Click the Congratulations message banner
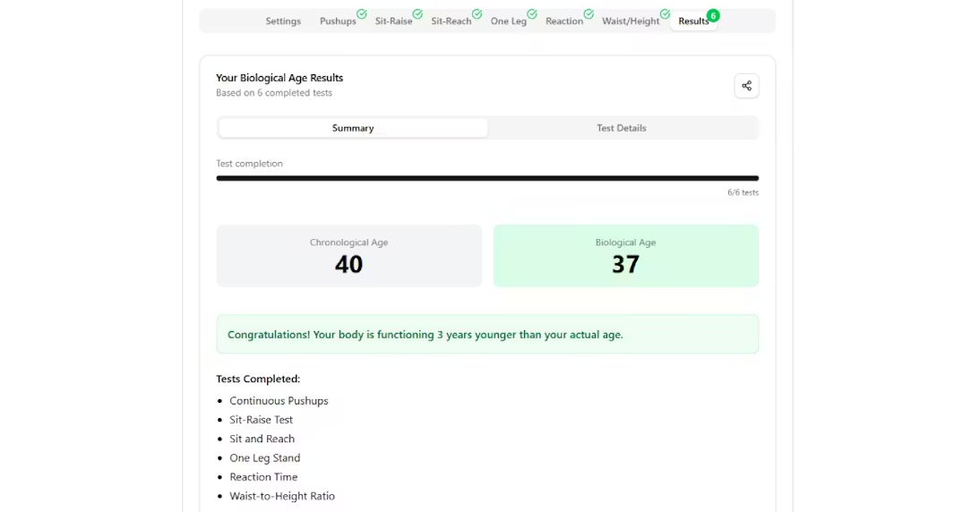Screen dimensions: 980x512 click(x=487, y=335)
